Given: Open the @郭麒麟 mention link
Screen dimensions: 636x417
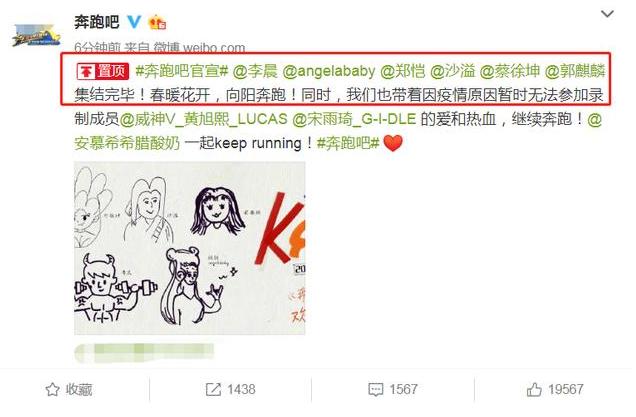Looking at the screenshot, I should pyautogui.click(x=575, y=71).
